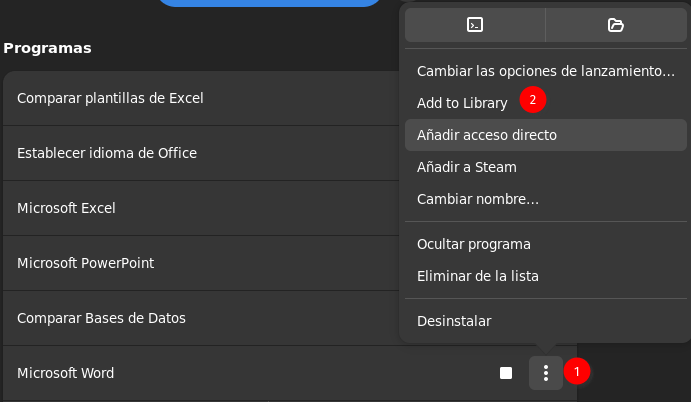Viewport: 691px width, 402px height.
Task: Open the terminal launcher icon
Action: click(x=475, y=25)
